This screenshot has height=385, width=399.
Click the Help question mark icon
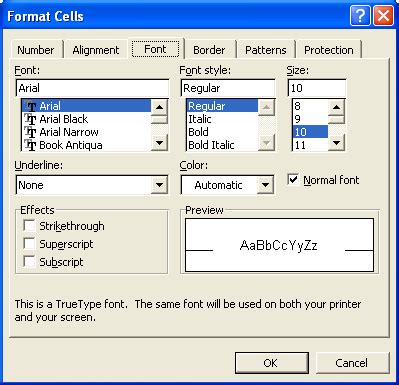360,16
